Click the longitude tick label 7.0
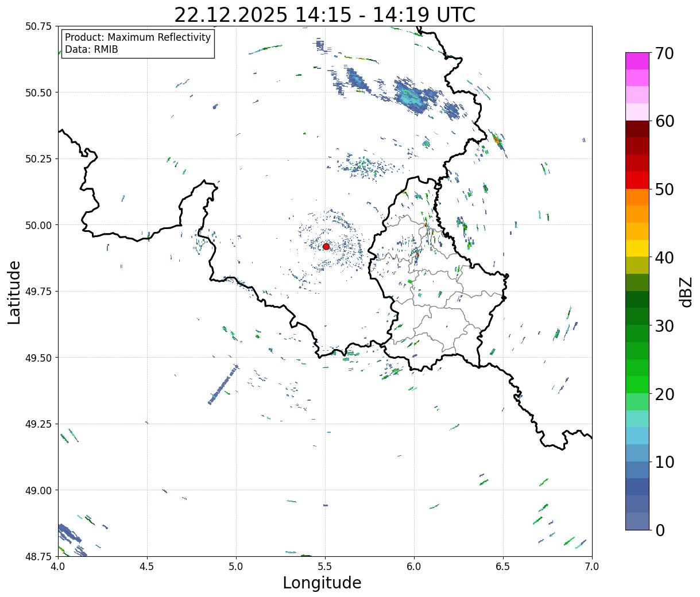Screen dimensions: 700x597 (592, 567)
